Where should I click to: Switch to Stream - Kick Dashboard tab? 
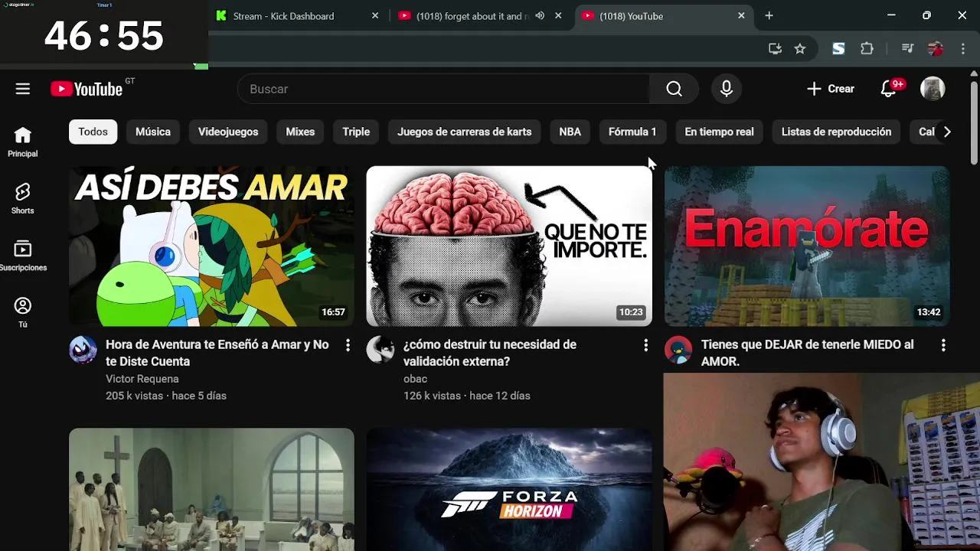pos(299,15)
